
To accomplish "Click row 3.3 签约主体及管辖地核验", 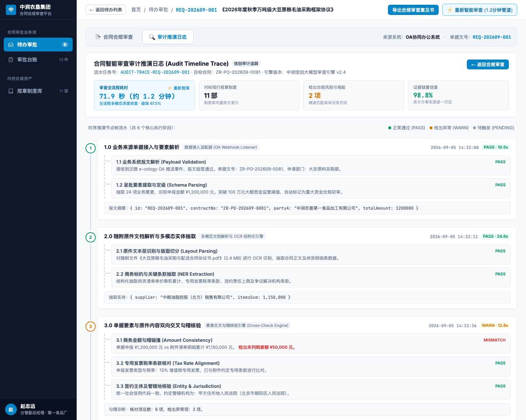I will pos(311,390).
